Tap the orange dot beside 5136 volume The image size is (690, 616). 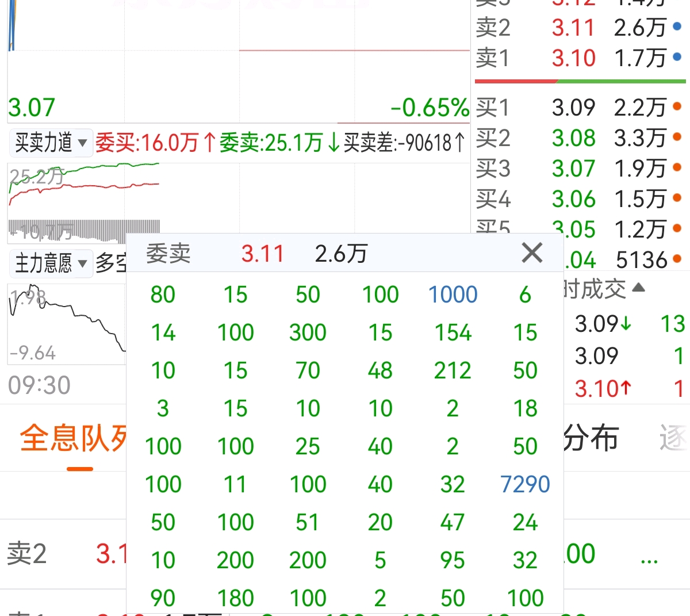pos(677,259)
